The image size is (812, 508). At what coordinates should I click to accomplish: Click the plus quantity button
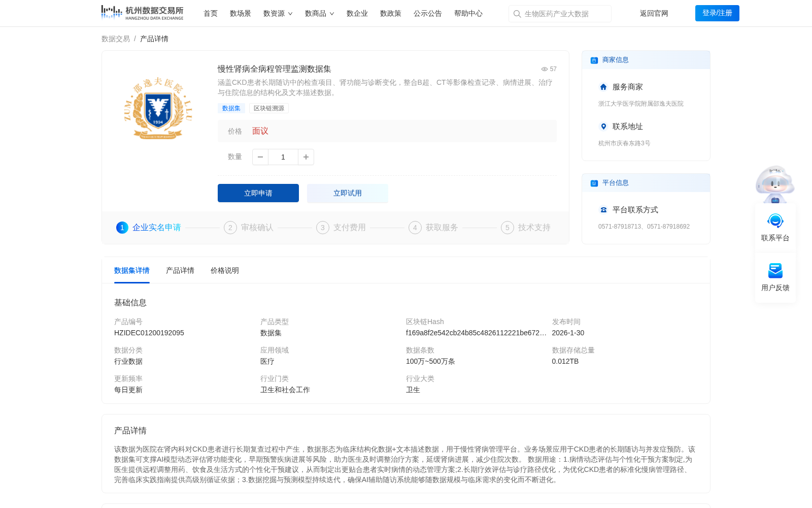pyautogui.click(x=306, y=157)
